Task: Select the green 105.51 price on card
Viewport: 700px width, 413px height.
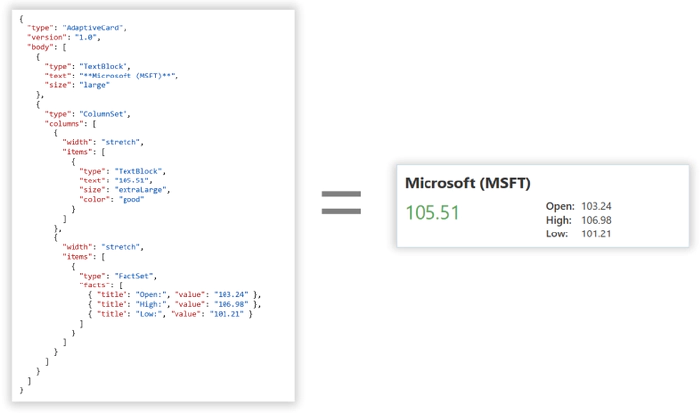Action: click(433, 213)
